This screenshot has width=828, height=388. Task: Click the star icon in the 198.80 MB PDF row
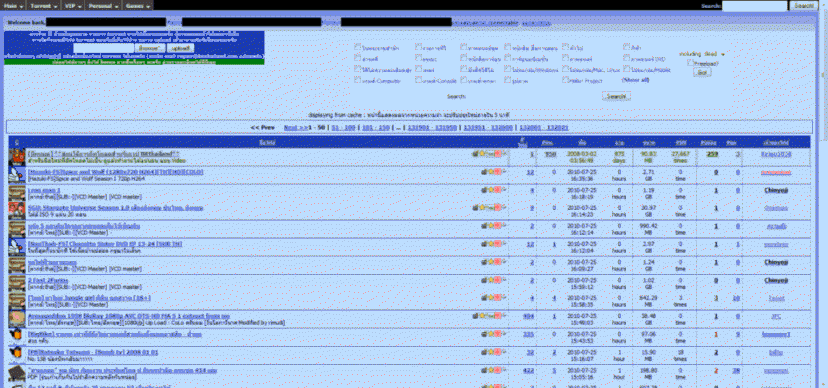pos(490,370)
